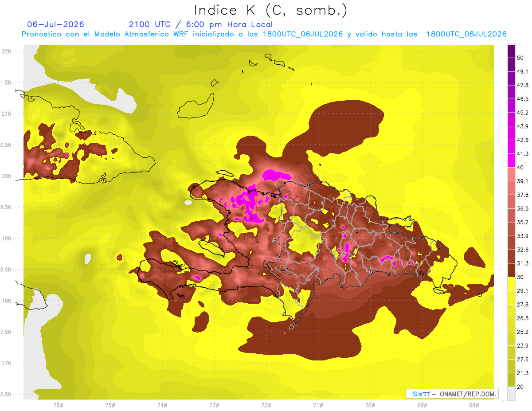
Task: Choose the dark brown swatch between 30 and 31.3
Action: 511,270
